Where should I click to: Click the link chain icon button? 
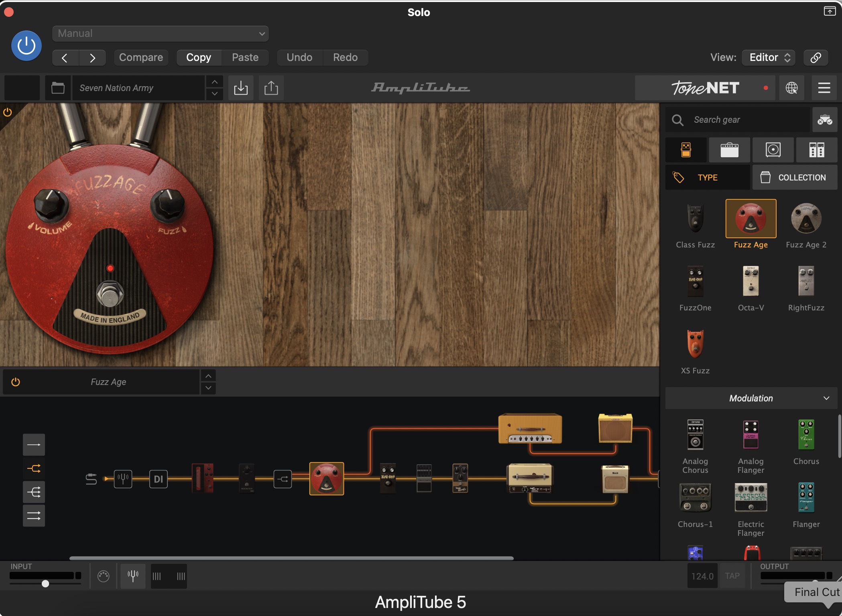point(816,58)
